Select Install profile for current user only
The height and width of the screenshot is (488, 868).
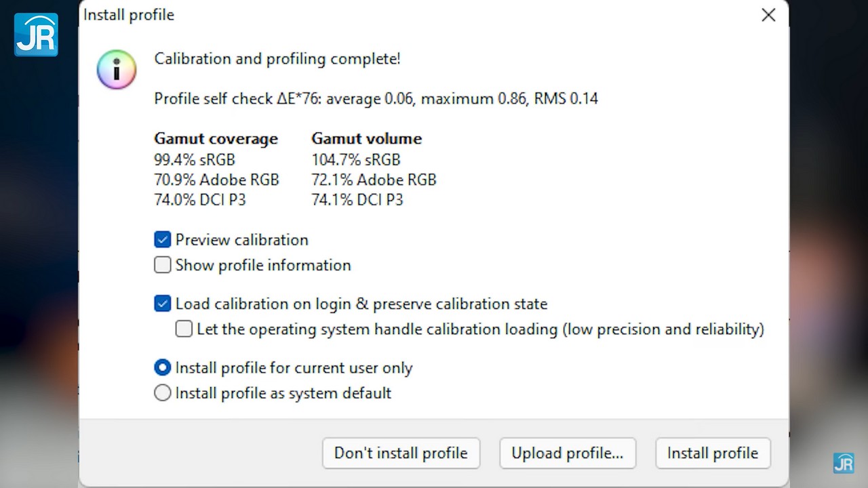click(x=163, y=368)
